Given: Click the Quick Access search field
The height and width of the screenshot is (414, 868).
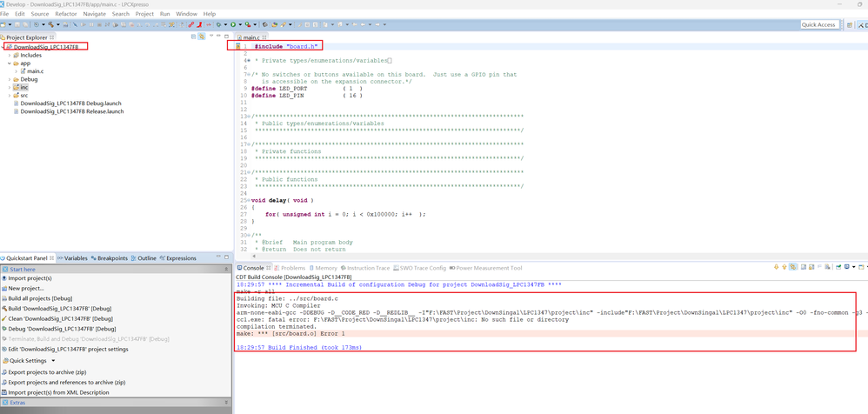Looking at the screenshot, I should (x=819, y=24).
